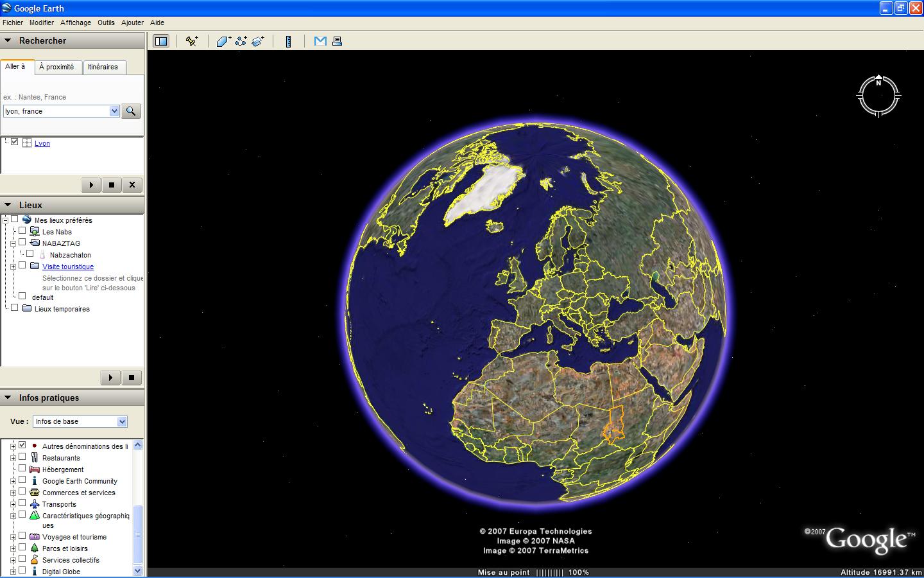Click the layers list scroll down arrow
The width and height of the screenshot is (924, 578).
click(137, 570)
